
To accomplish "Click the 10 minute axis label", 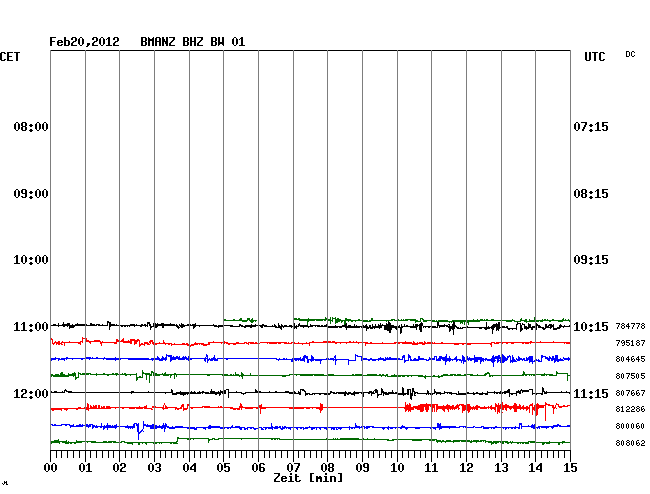I will point(397,468).
